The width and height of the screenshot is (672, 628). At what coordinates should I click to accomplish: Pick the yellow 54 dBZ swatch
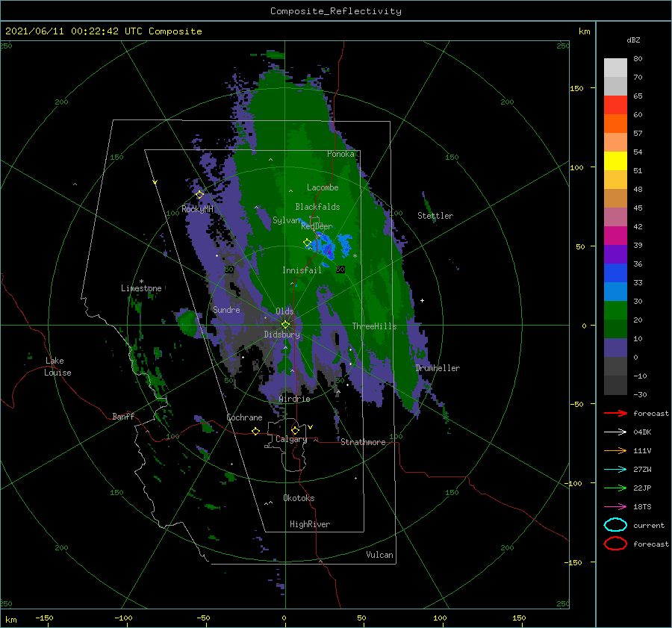point(615,161)
